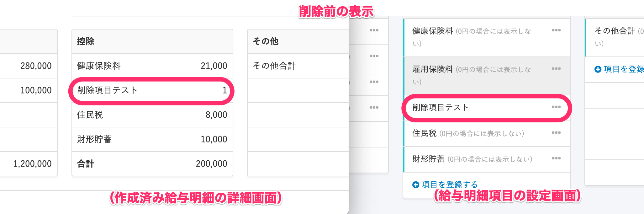Open the three-dot menu for 住民税
The height and width of the screenshot is (214, 644).
coord(556,133)
